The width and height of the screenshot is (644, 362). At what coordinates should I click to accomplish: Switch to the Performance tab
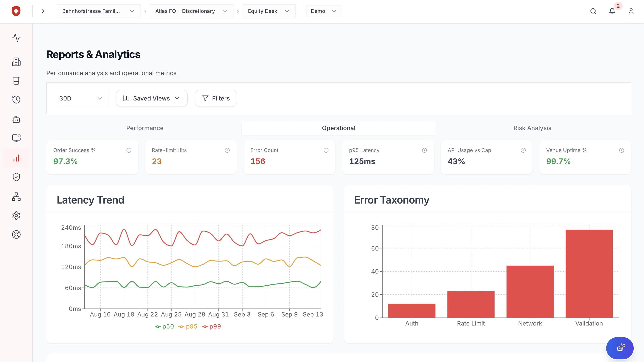click(x=145, y=128)
